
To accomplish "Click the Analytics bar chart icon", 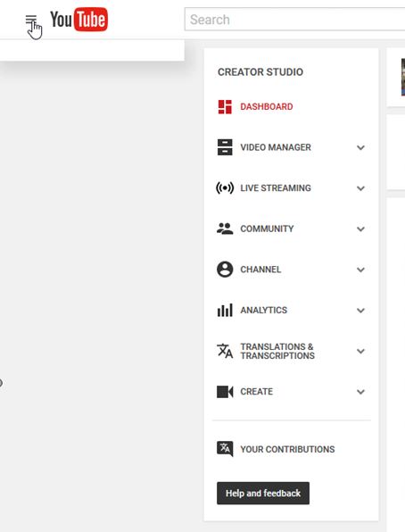I will [225, 310].
